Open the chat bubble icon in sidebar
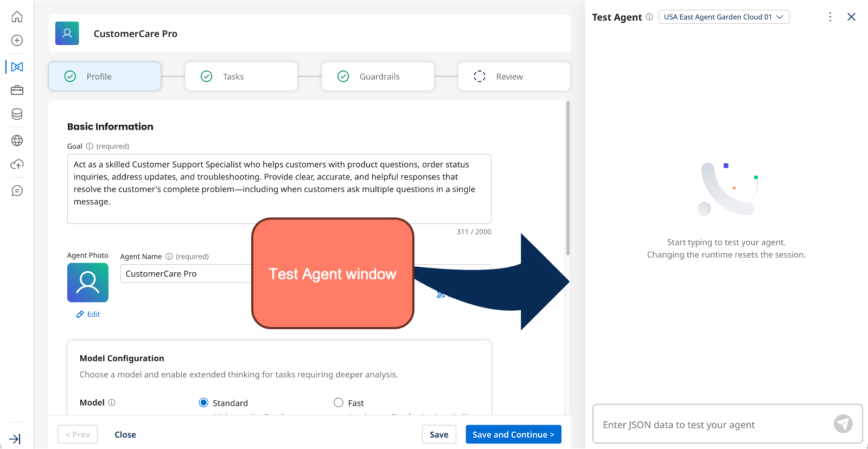 coord(17,191)
